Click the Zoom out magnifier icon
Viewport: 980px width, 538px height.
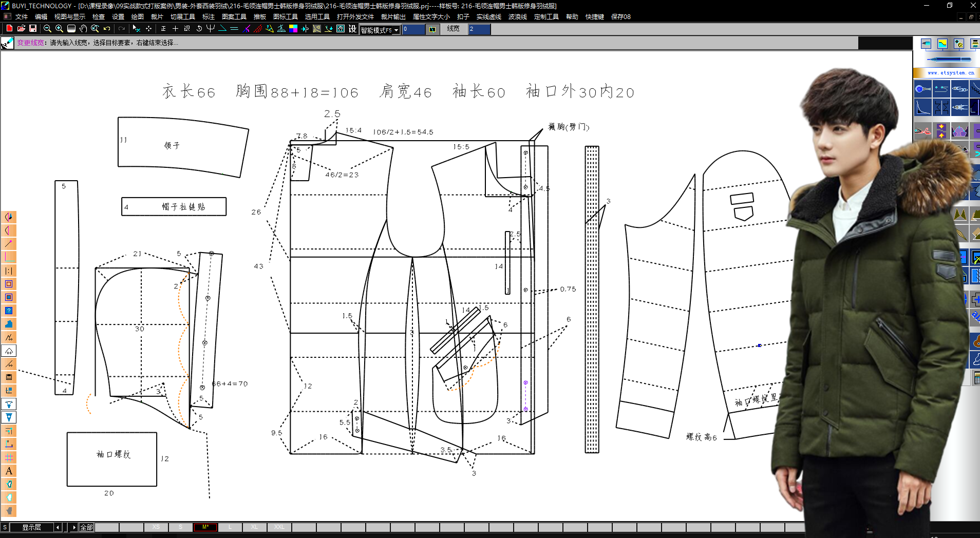(47, 29)
